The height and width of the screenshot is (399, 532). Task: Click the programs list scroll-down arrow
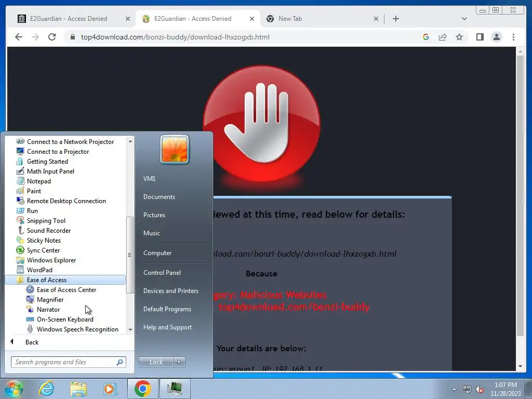click(x=130, y=330)
